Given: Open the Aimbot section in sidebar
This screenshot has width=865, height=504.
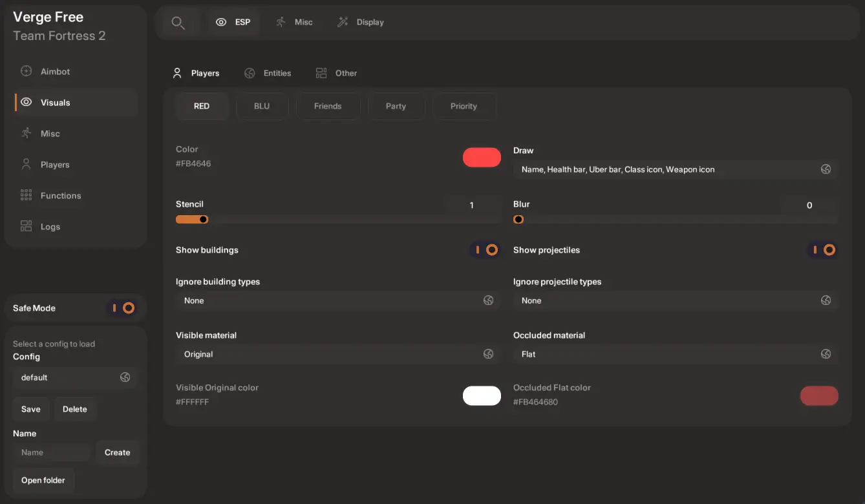Looking at the screenshot, I should point(76,72).
